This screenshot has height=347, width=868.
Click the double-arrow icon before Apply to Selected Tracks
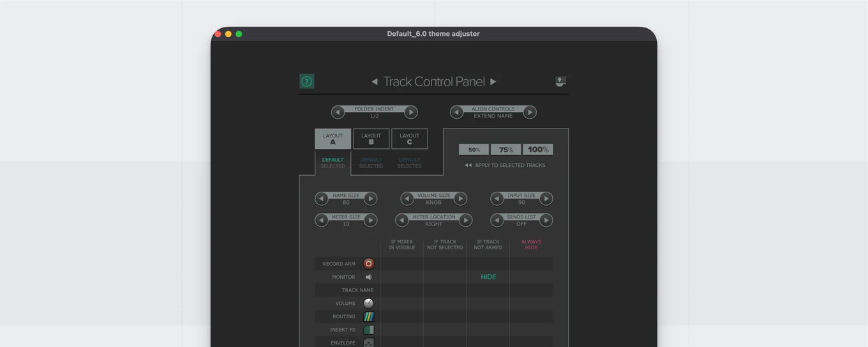(468, 165)
